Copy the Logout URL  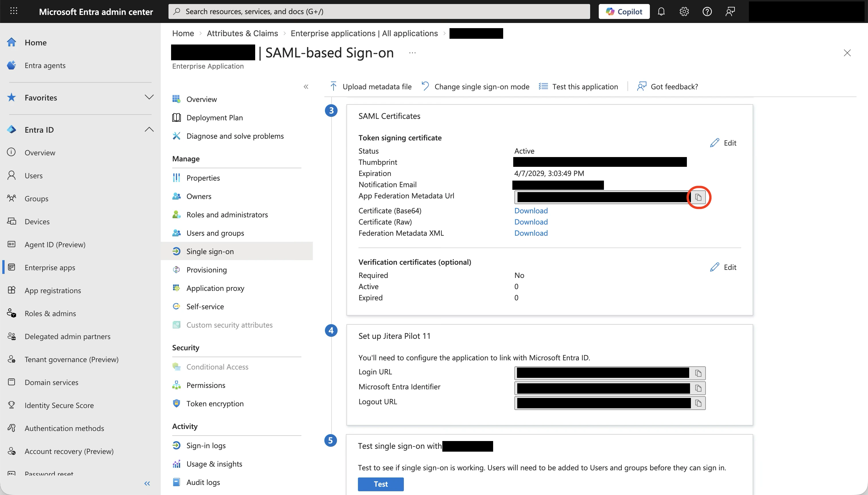click(x=698, y=403)
